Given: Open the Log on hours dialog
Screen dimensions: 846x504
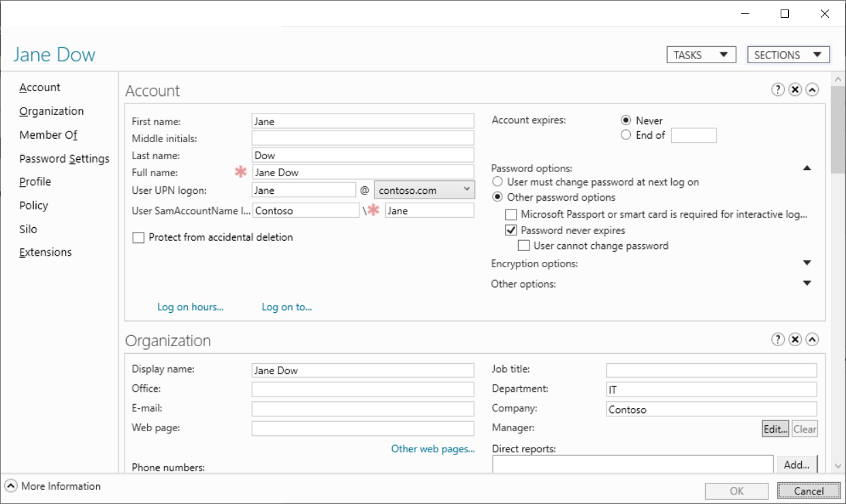Looking at the screenshot, I should tap(190, 307).
